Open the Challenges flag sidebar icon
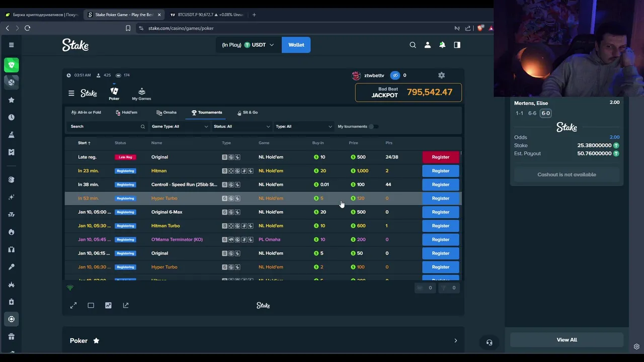This screenshot has height=362, width=644. [x=11, y=135]
